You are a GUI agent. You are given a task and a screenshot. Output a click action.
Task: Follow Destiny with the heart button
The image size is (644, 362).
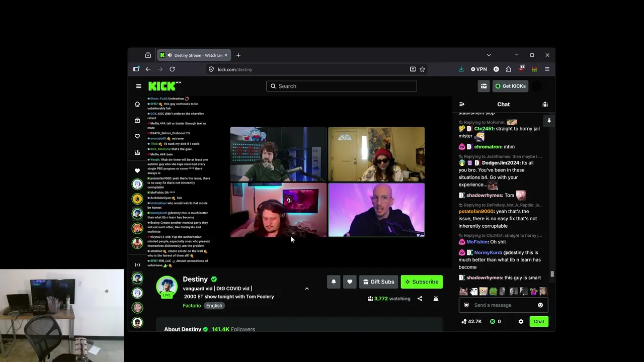pyautogui.click(x=350, y=282)
